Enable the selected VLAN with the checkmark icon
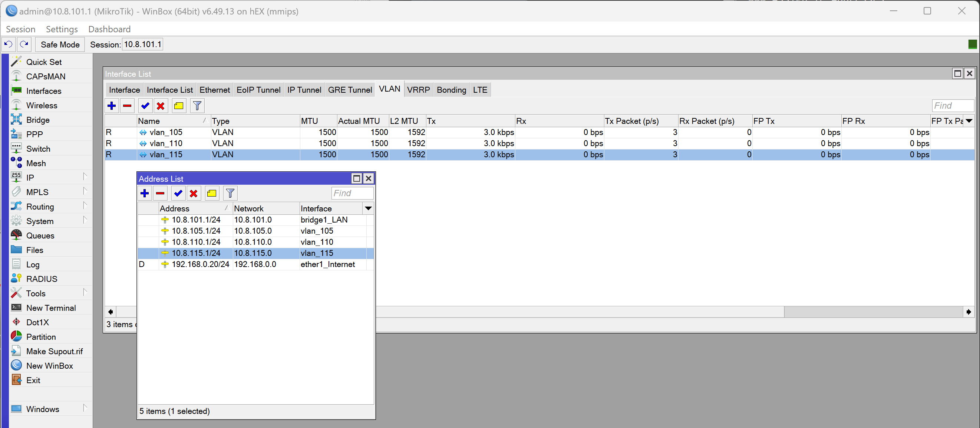980x428 pixels. coord(145,106)
